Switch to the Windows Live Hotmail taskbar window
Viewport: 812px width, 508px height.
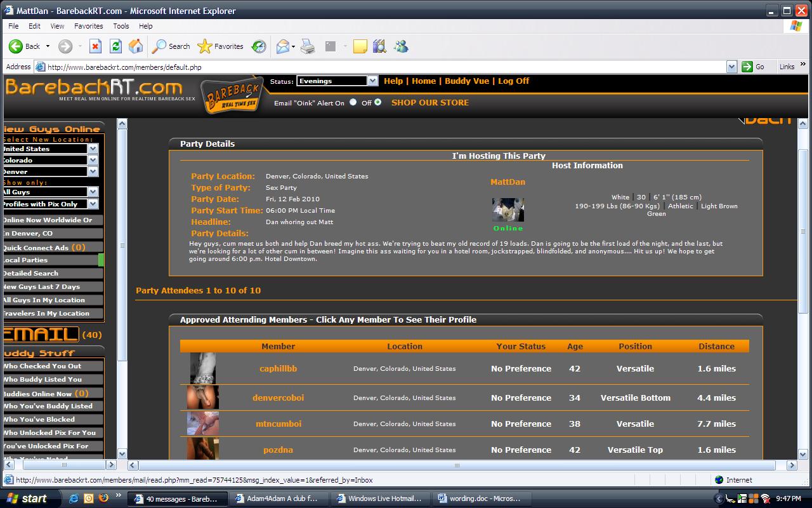tap(381, 498)
